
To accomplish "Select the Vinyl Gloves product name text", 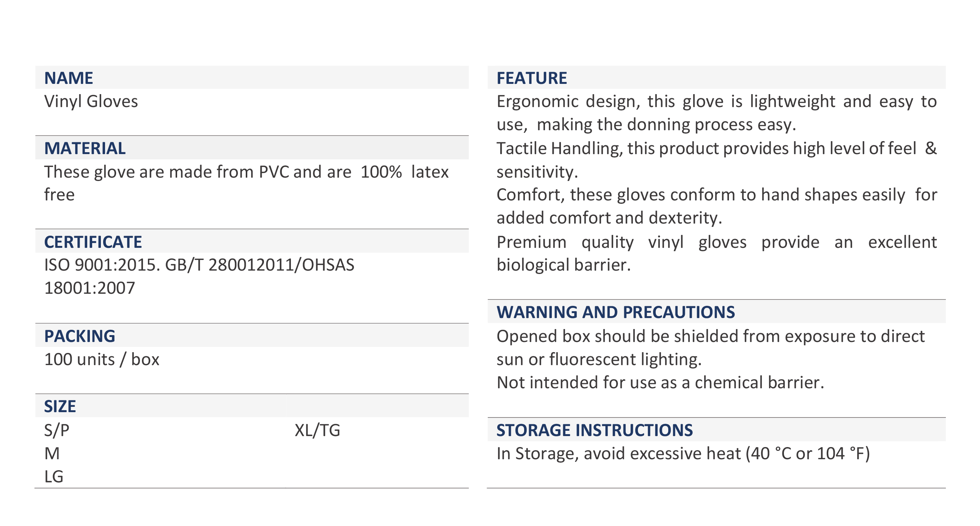I will [91, 101].
